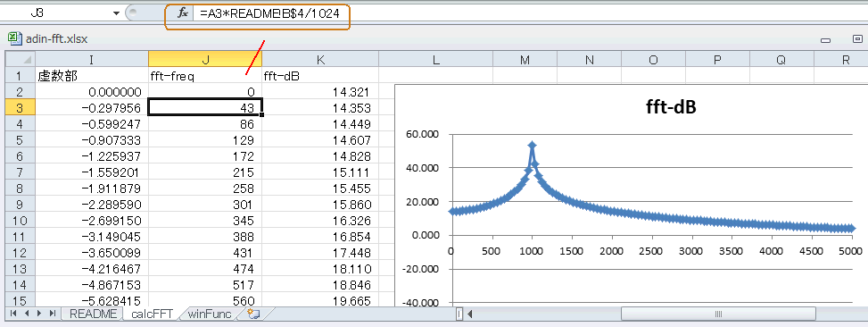Select column K header
Viewport: 868px width, 327px height.
click(x=320, y=59)
